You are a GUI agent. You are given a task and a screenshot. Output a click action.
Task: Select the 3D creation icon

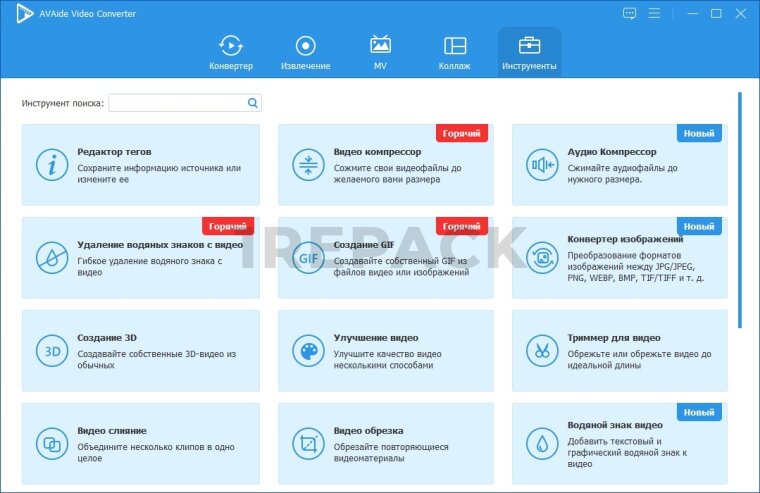(x=51, y=351)
